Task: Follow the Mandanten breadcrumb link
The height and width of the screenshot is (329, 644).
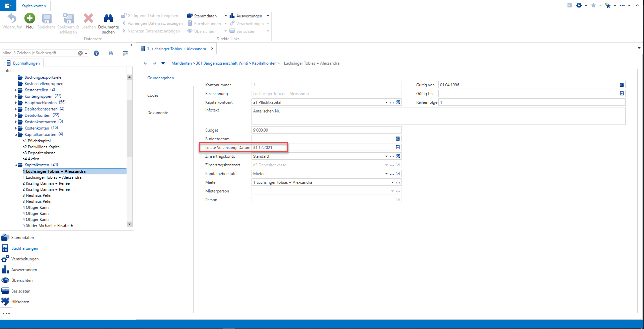Action: tap(182, 63)
